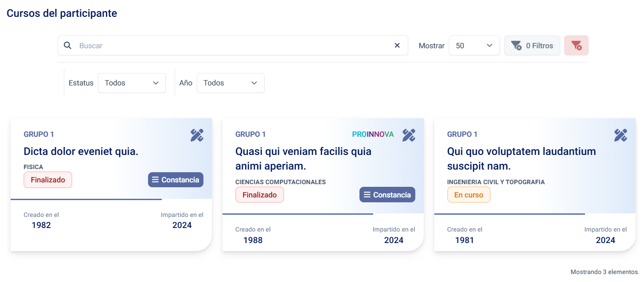Click pencil-ruler icon on Dicta dolor card
The height and width of the screenshot is (282, 644).
(197, 135)
